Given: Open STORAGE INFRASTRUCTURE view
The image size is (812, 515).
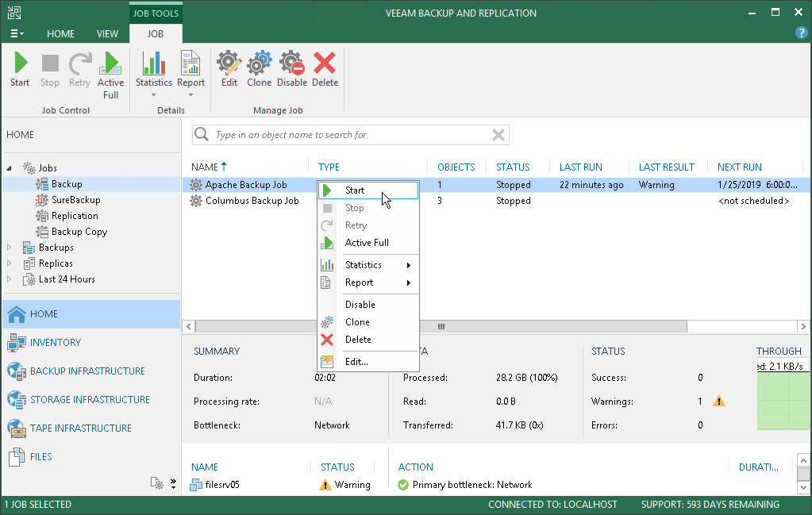Looking at the screenshot, I should 91,400.
